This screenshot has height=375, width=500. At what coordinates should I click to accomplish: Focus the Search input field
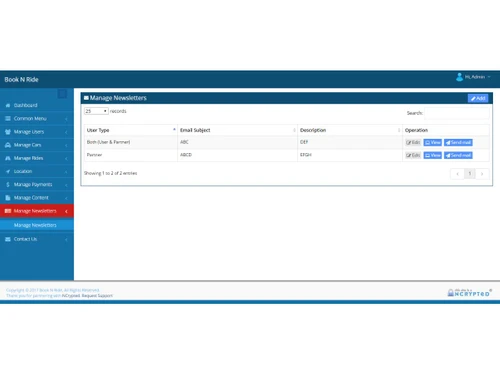click(457, 113)
